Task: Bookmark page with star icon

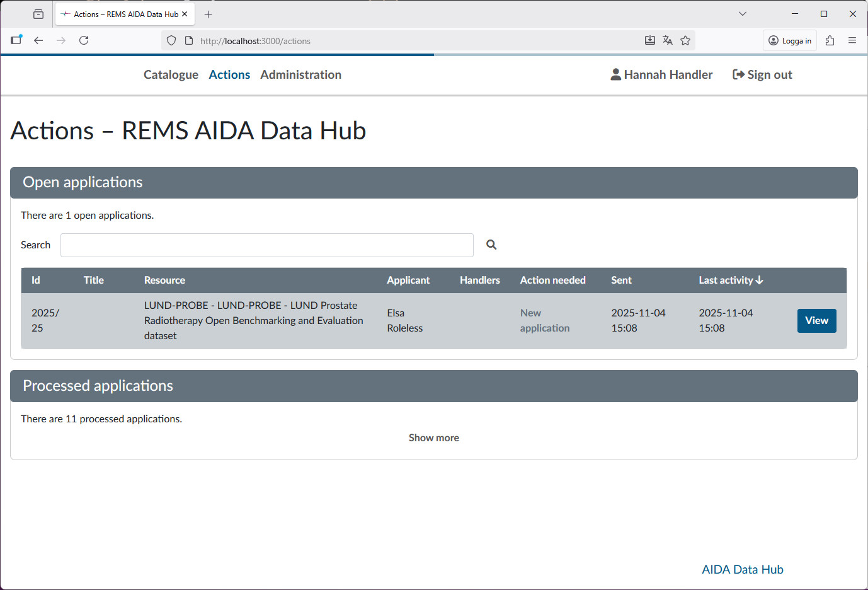Action: coord(685,40)
